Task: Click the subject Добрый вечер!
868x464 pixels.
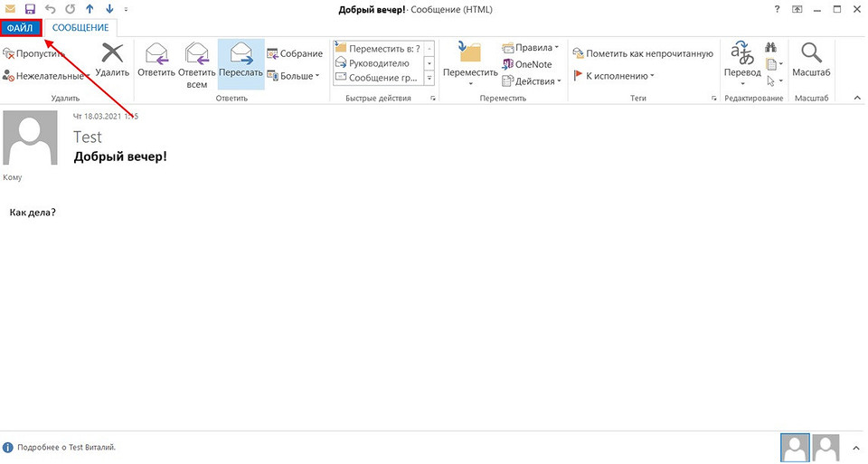Action: [120, 156]
